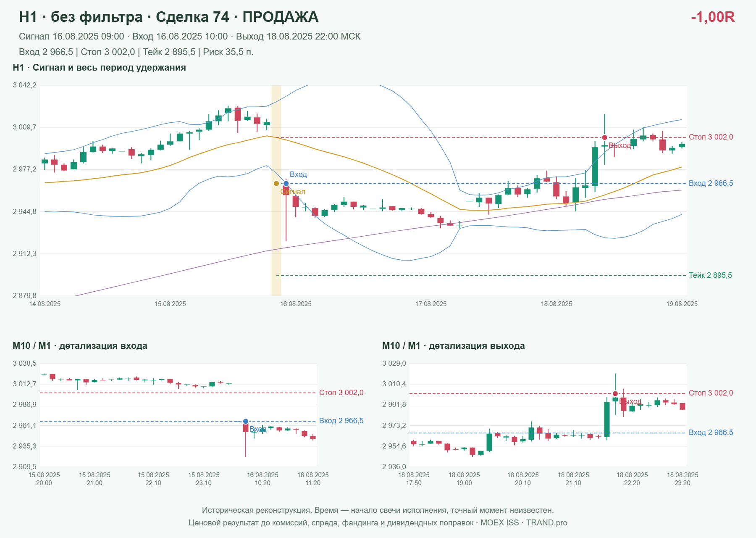Click 'Стоп 3 002,0' label in exit detail chart
Image resolution: width=756 pixels, height=538 pixels.
[711, 393]
